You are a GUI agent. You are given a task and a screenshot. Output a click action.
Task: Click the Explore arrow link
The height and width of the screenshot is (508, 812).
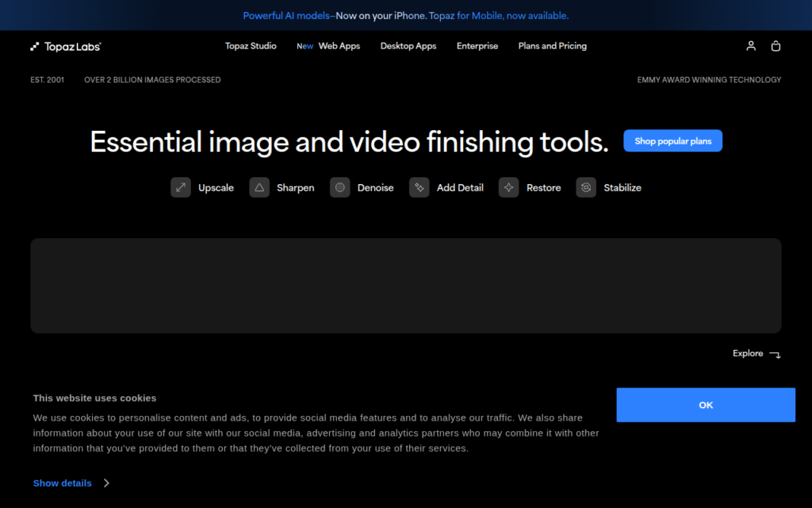(756, 353)
